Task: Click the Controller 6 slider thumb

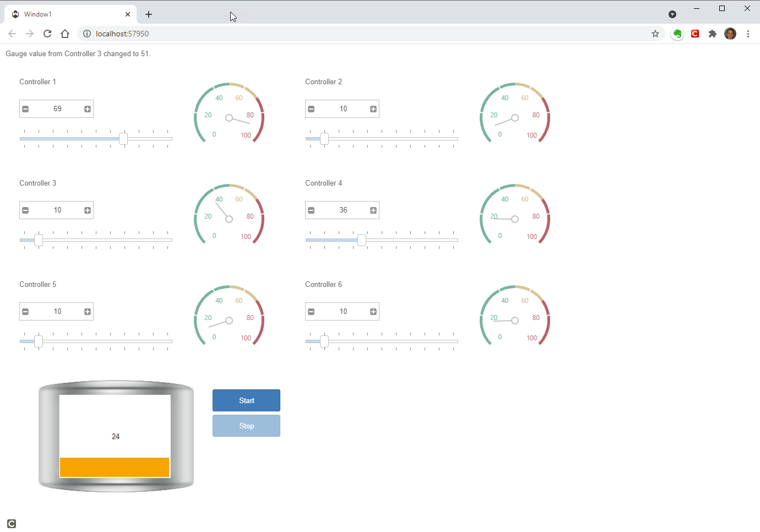Action: (x=324, y=341)
